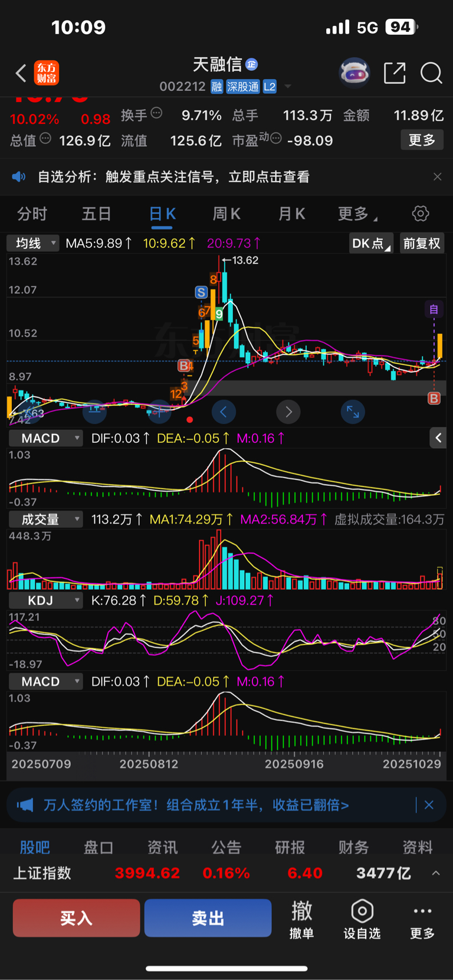
Task: Expand the stock code dropdown arrow
Action: point(288,87)
